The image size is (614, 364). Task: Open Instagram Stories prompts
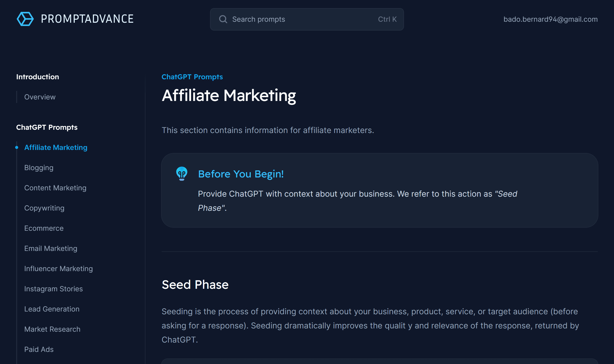[x=54, y=289]
